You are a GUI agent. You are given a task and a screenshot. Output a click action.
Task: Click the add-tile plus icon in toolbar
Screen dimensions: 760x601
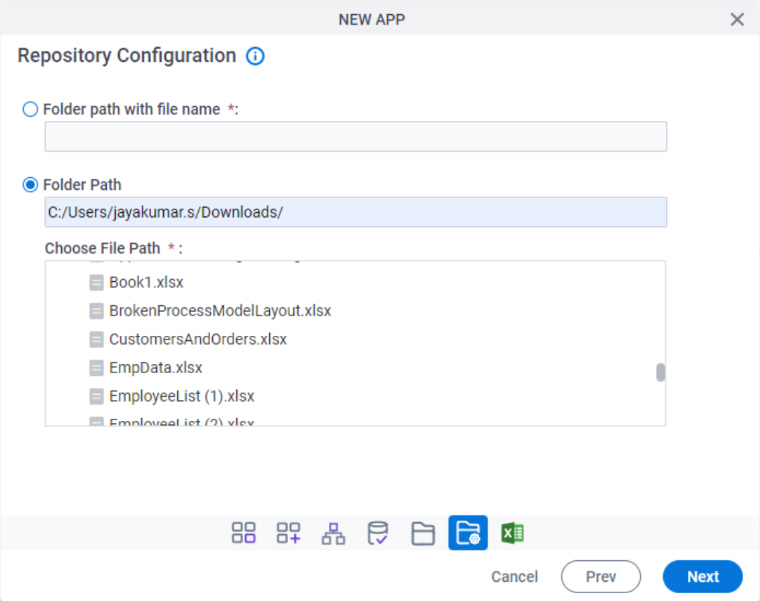point(289,533)
